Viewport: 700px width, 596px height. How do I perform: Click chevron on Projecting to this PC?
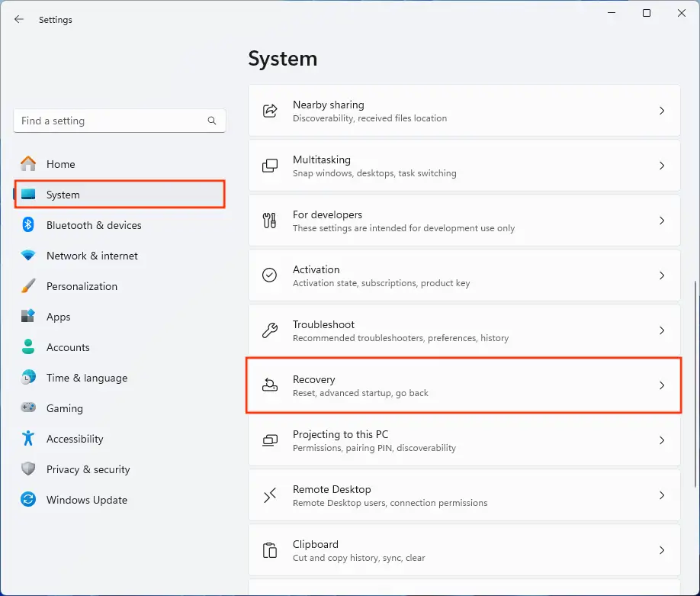coord(662,440)
